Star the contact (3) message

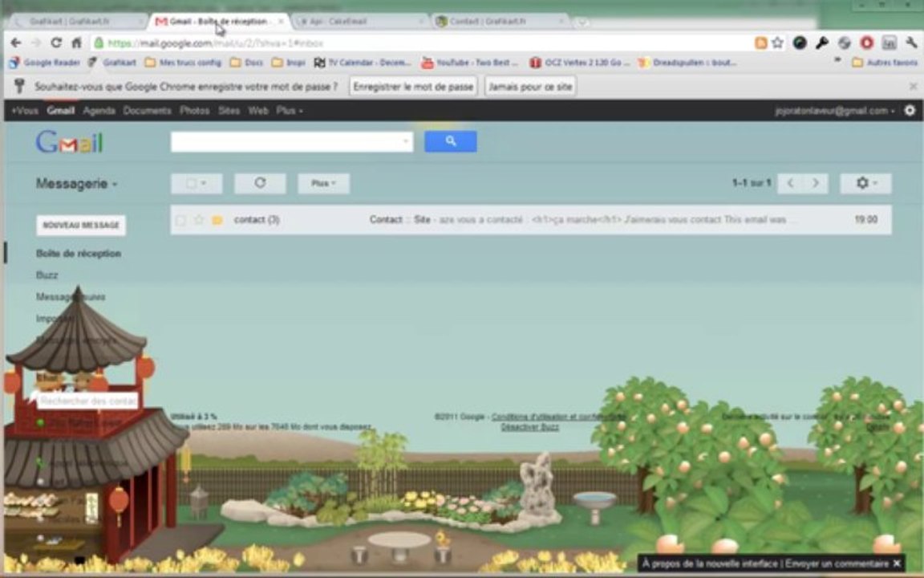tap(199, 220)
